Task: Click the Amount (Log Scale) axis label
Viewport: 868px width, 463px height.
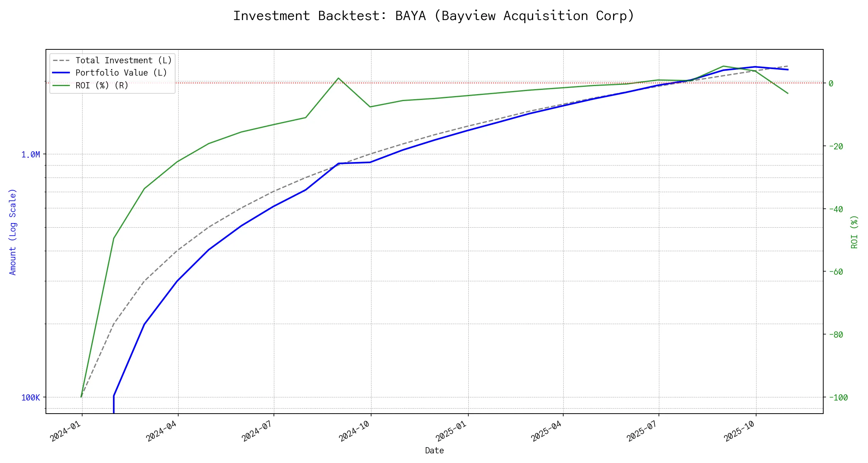Action: 13,231
